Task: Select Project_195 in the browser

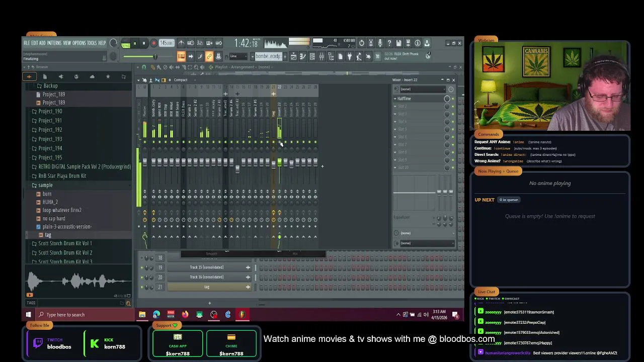Action: tap(50, 157)
